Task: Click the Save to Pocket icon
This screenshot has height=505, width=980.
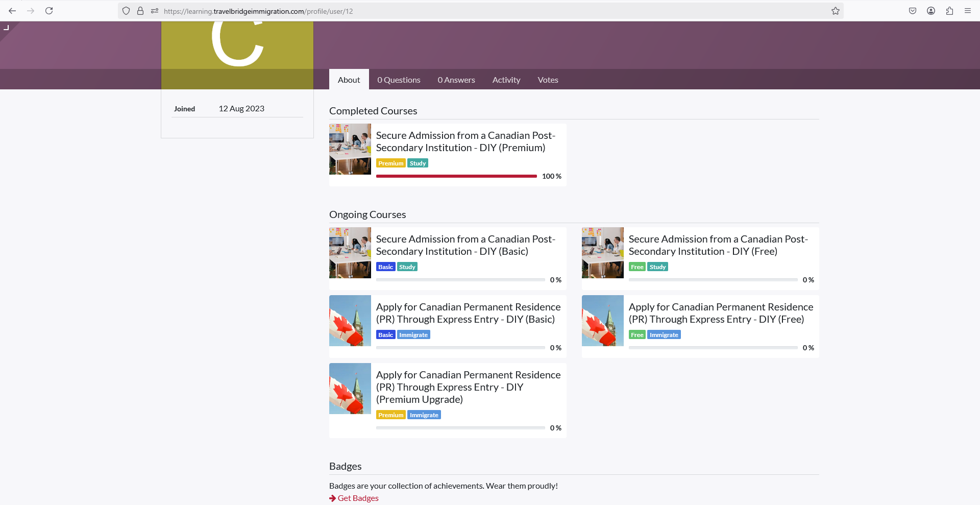Action: click(x=913, y=11)
